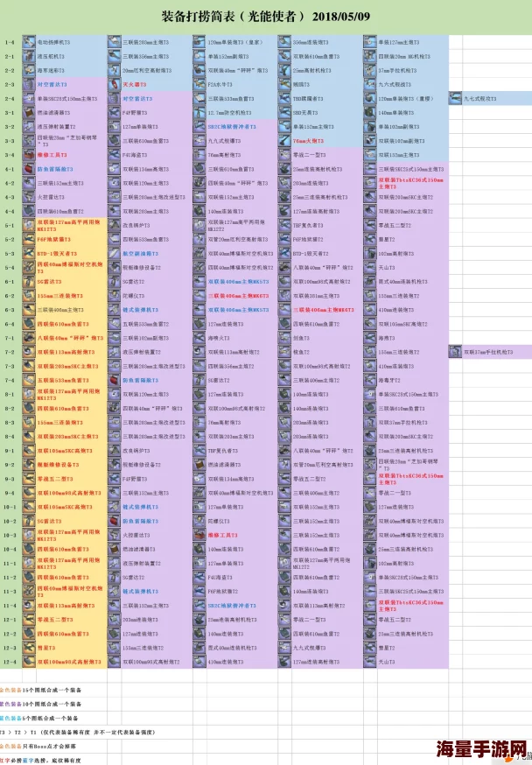This screenshot has width=532, height=765.
Task: Select the 改良锅炉T3 icon in row 5-1
Action: (x=114, y=226)
